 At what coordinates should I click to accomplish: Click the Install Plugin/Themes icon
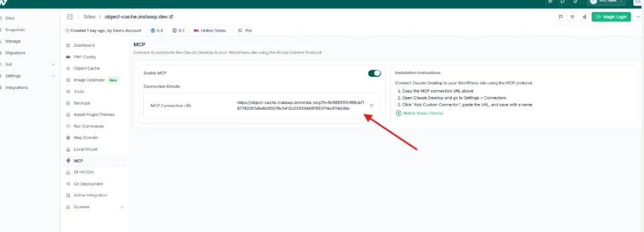coord(68,115)
